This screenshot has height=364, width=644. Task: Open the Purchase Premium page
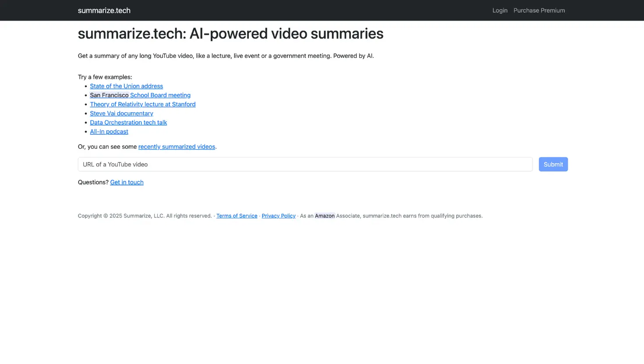point(539,10)
